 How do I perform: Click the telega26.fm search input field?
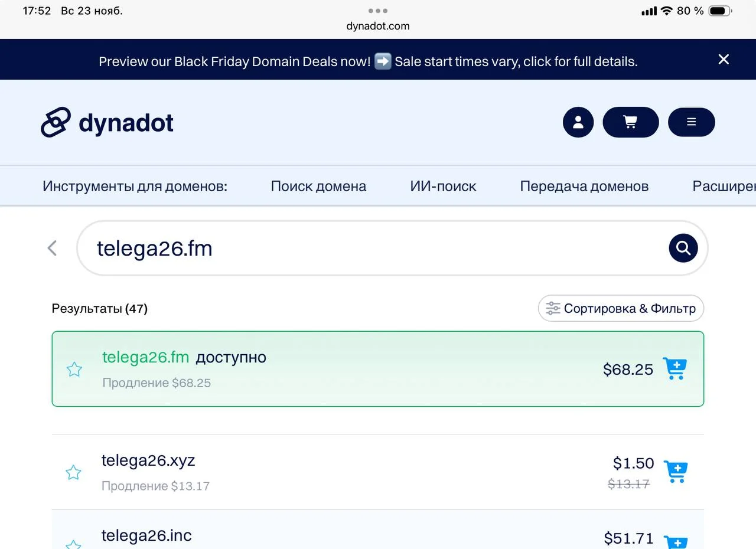[372, 249]
